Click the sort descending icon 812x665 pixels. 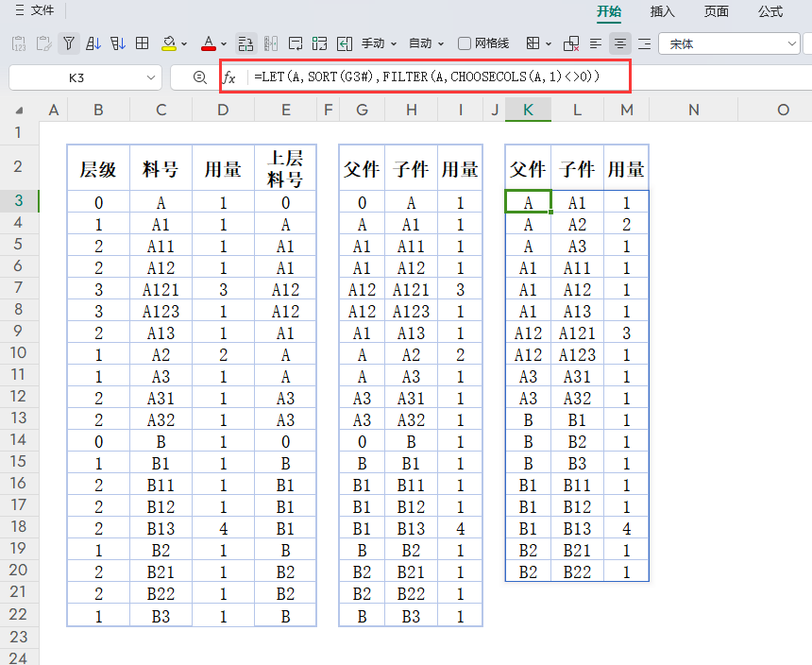click(x=118, y=43)
